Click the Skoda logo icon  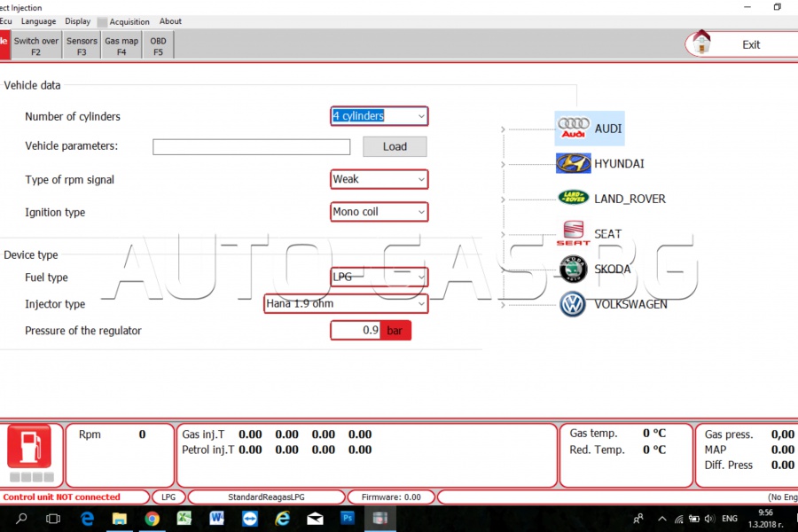(574, 269)
